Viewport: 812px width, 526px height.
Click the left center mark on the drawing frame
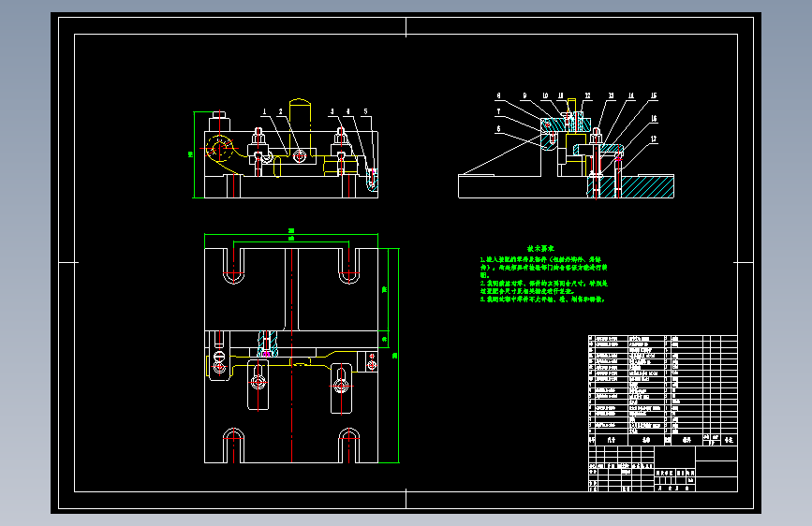click(x=68, y=262)
